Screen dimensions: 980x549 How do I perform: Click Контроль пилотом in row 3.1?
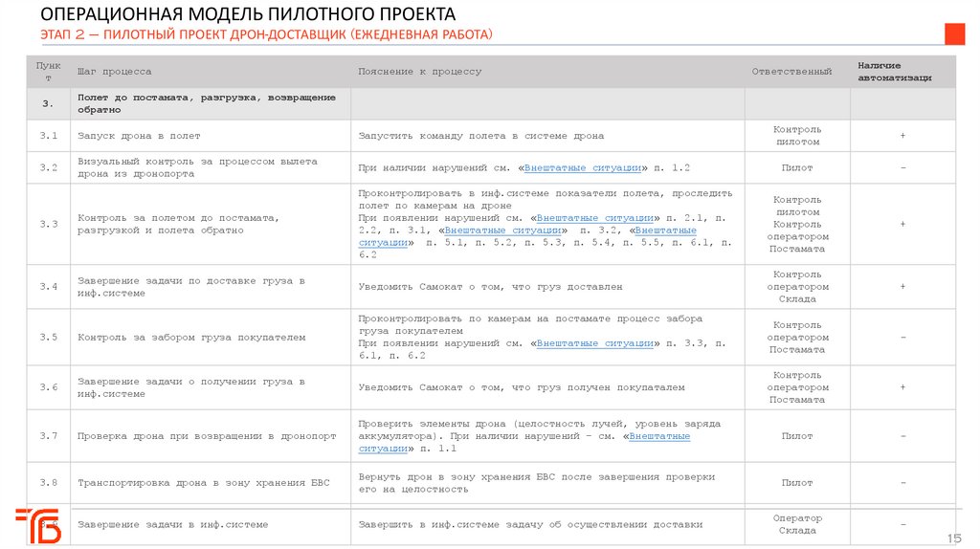797,136
